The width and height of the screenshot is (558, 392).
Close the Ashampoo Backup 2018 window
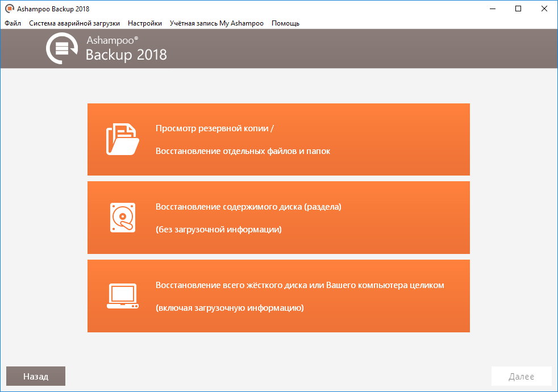(544, 9)
